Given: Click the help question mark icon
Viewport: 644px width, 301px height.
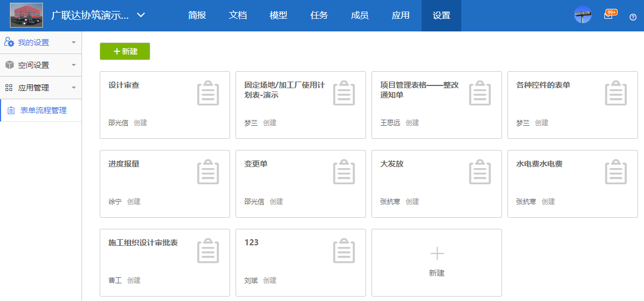Looking at the screenshot, I should (x=633, y=17).
